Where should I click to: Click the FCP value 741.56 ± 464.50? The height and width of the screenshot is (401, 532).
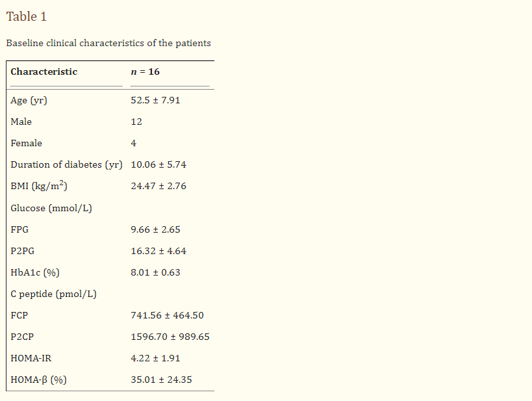point(167,315)
